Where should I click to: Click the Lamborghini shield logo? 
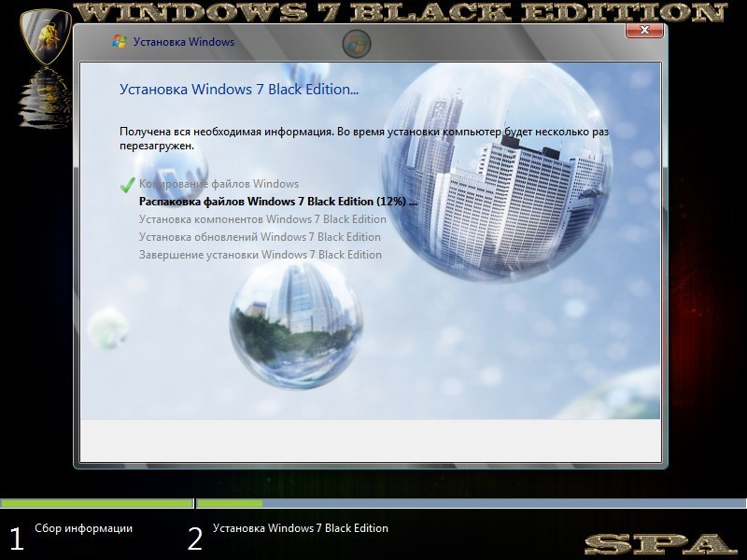click(46, 36)
